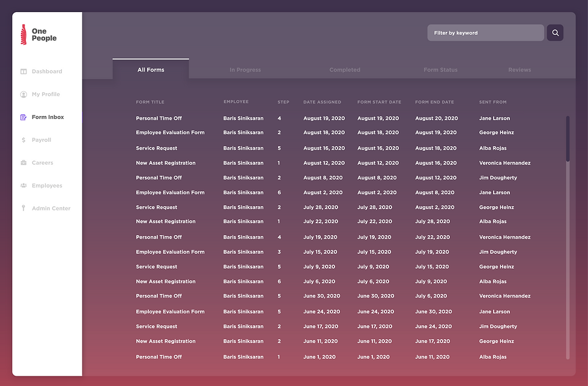
Task: Click the Payroll dollar sign icon
Action: click(x=23, y=140)
